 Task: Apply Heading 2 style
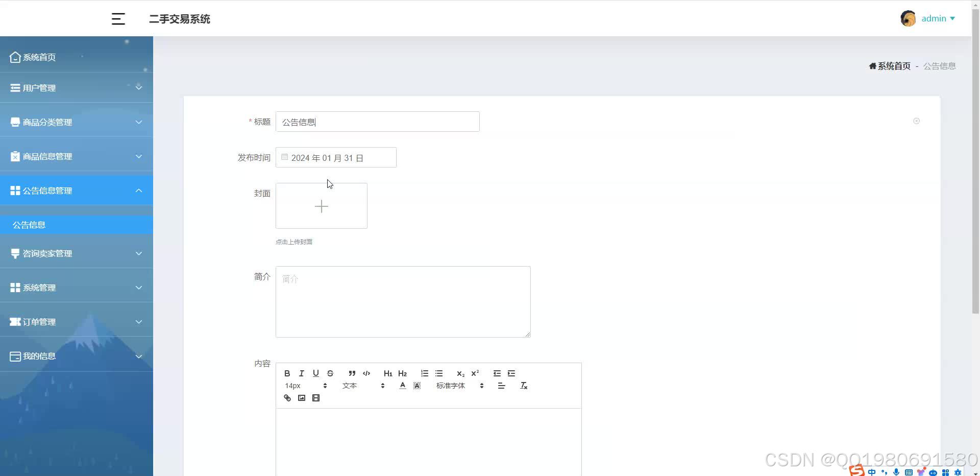pos(403,373)
